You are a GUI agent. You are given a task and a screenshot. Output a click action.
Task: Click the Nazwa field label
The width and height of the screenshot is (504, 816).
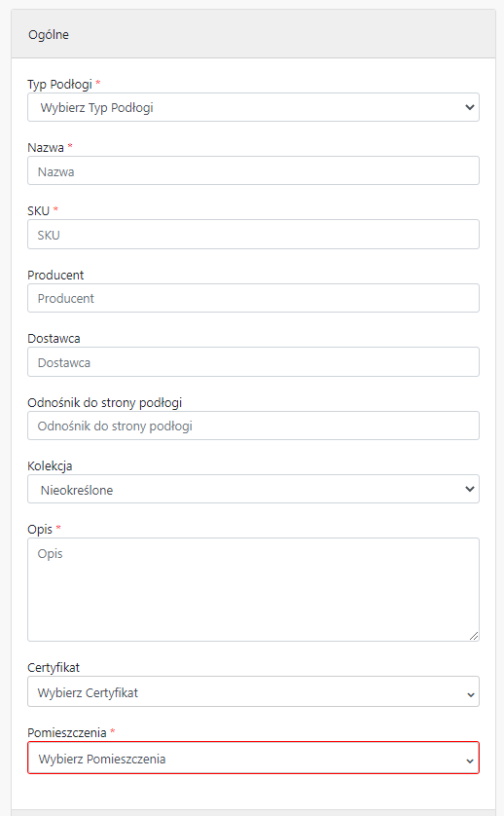click(46, 148)
